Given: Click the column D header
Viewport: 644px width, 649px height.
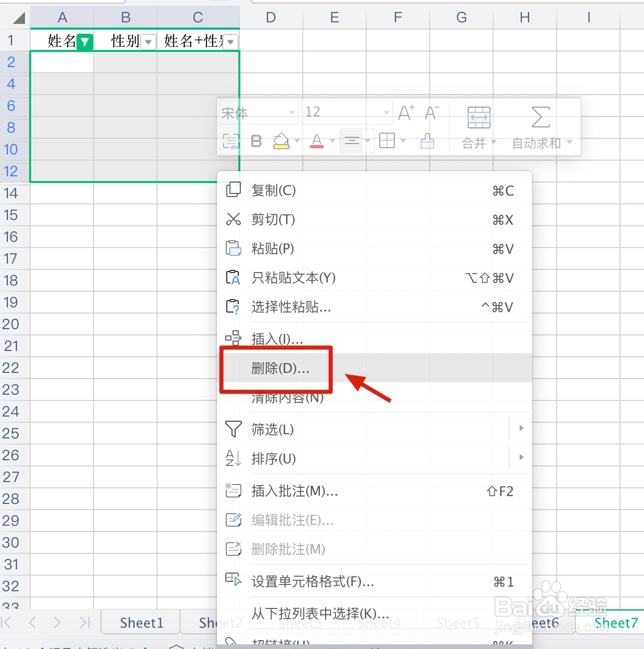Looking at the screenshot, I should point(270,17).
